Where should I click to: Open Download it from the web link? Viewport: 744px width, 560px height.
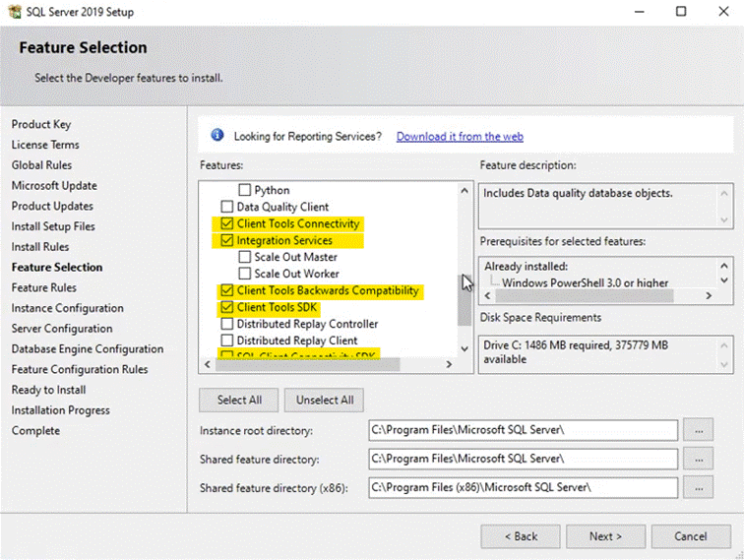460,137
